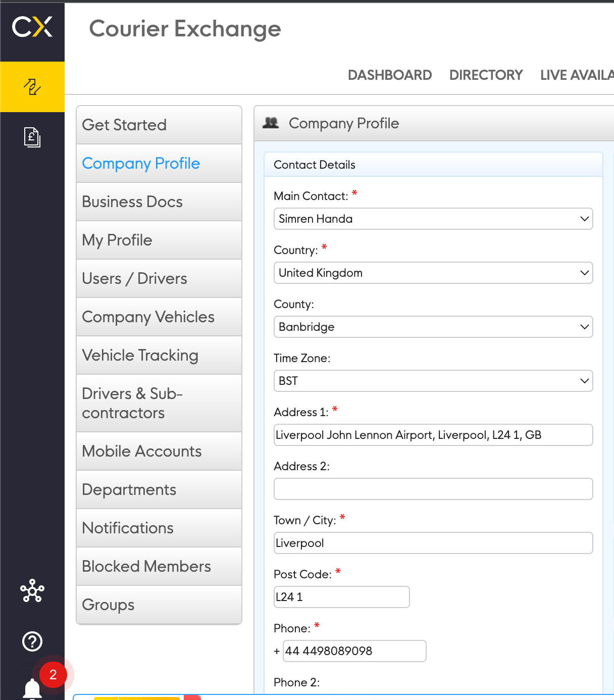Select Company Profile in side menu
Screen dimensions: 614x700
click(x=159, y=163)
